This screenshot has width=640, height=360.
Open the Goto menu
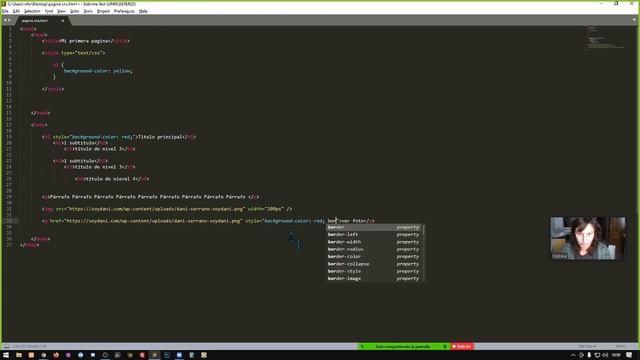pos(74,11)
